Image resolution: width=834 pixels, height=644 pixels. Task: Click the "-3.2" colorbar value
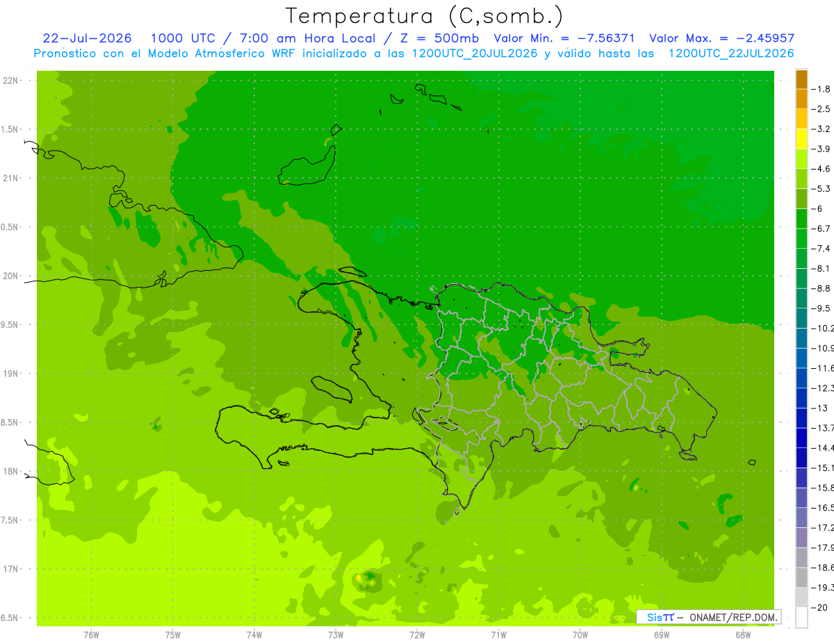(821, 129)
